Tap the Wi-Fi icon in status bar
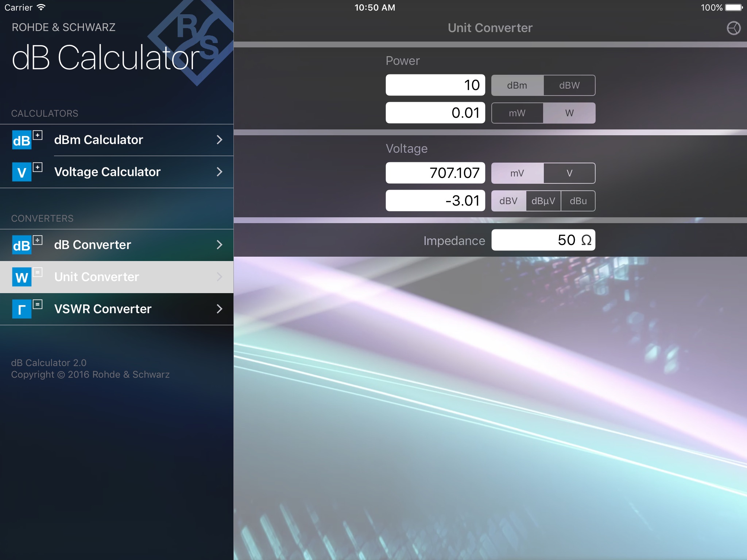Screen dimensions: 747x560 (x=41, y=7)
